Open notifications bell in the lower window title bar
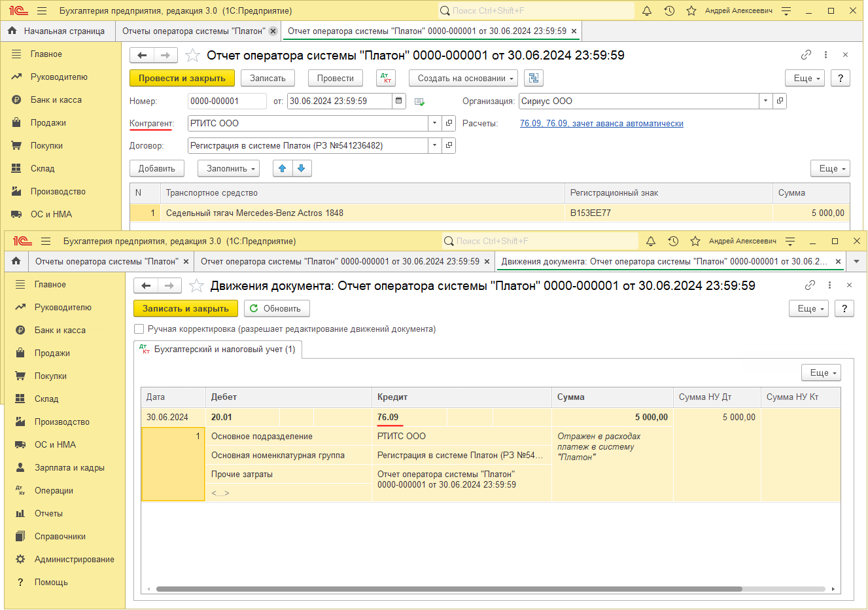This screenshot has width=868, height=610. point(651,241)
